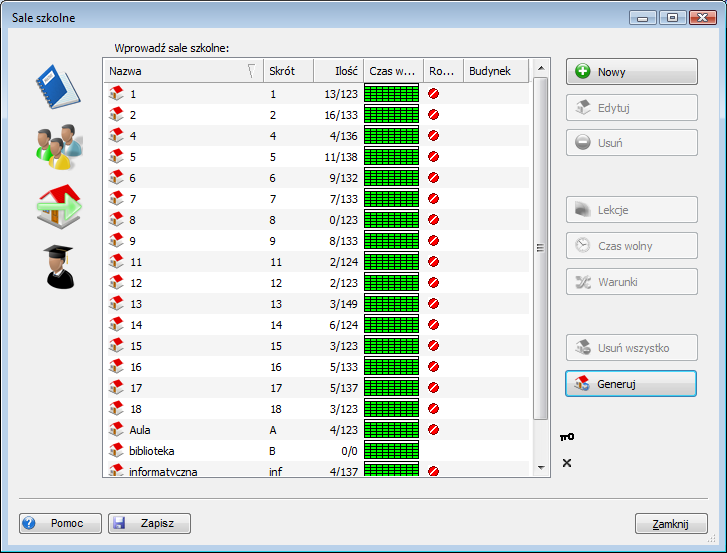Click the house icon of row 12
727x553 pixels.
pyautogui.click(x=116, y=282)
